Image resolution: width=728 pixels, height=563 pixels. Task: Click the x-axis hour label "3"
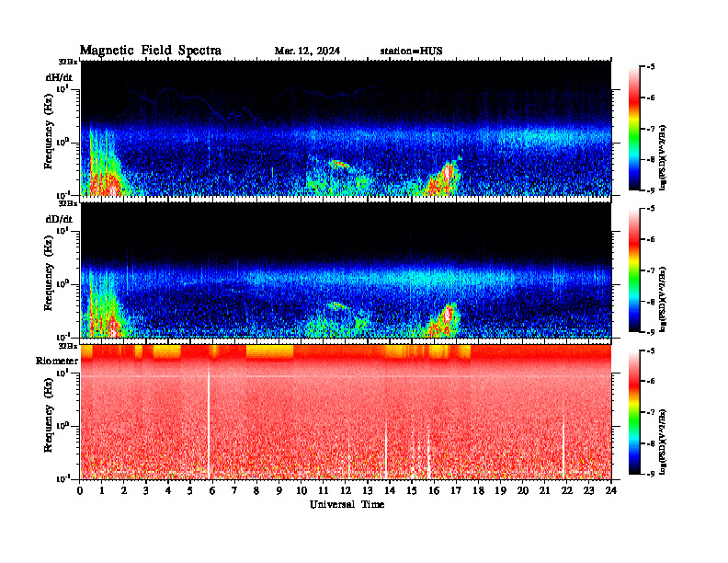pyautogui.click(x=146, y=491)
